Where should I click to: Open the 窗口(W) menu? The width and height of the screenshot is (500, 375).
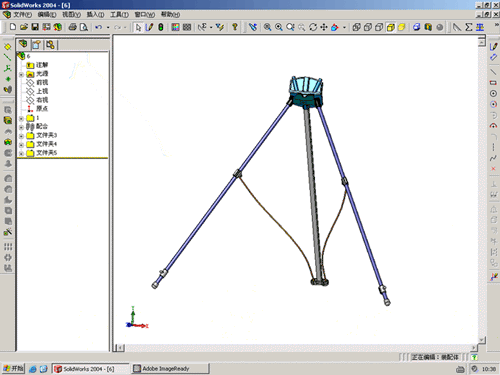tap(145, 14)
